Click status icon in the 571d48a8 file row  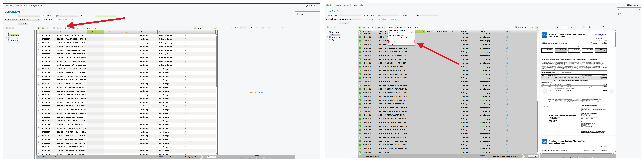pyautogui.click(x=186, y=65)
